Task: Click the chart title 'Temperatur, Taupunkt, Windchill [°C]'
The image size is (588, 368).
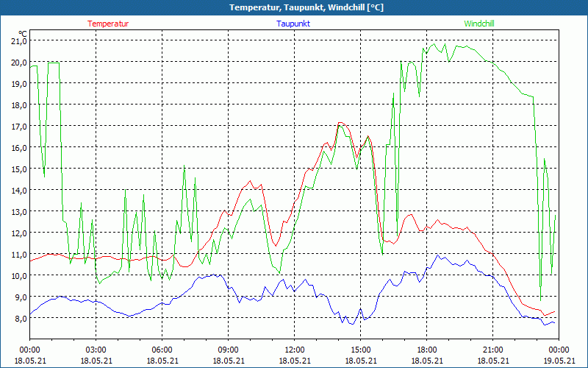Action: pyautogui.click(x=306, y=7)
